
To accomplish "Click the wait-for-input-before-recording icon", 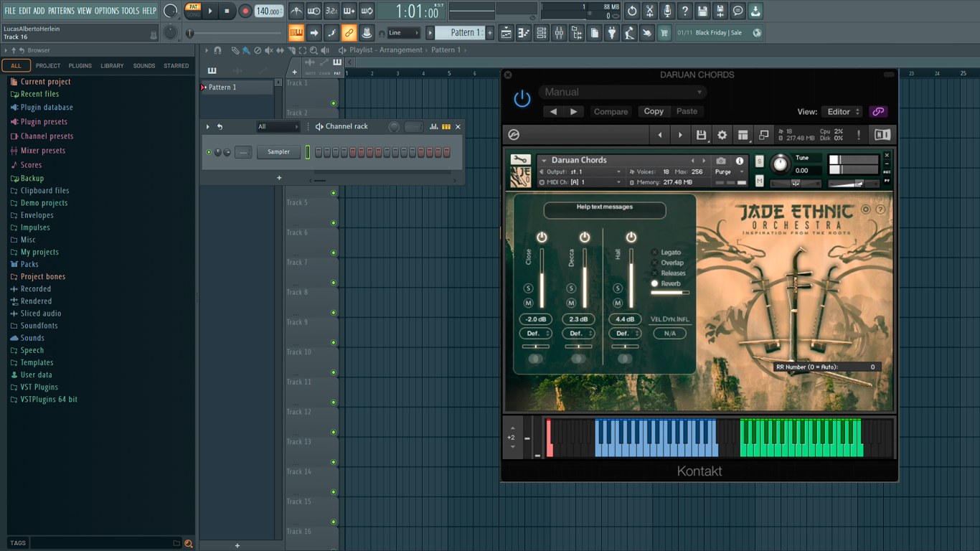I will [314, 11].
